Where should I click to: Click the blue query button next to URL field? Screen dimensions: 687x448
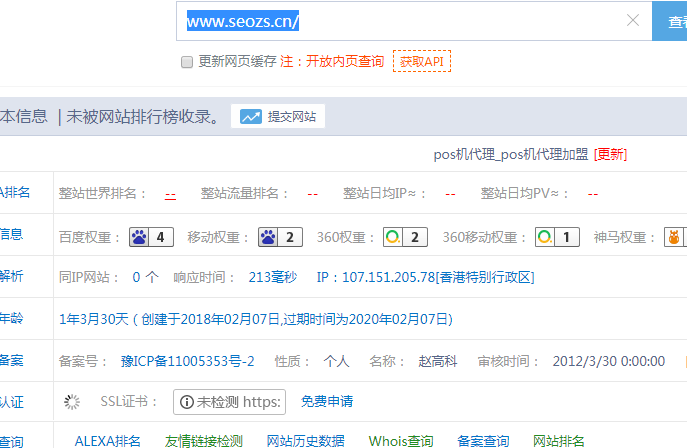click(x=669, y=21)
